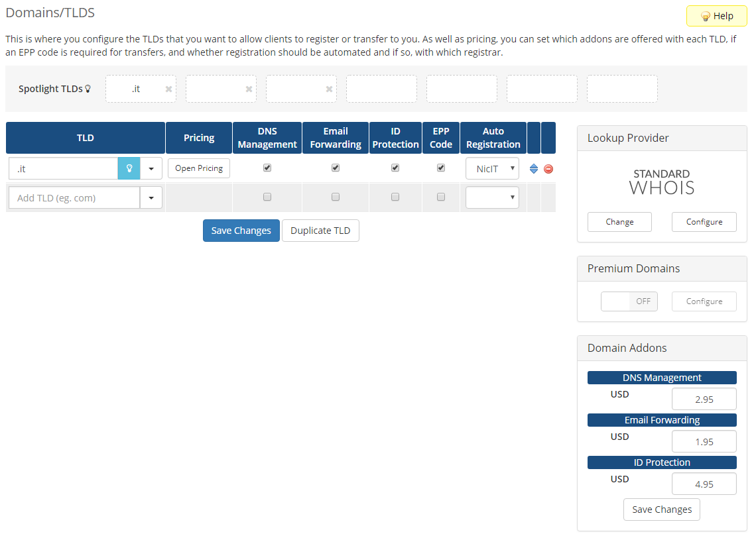Enable the Premium Domains switch
756x538 pixels.
629,301
